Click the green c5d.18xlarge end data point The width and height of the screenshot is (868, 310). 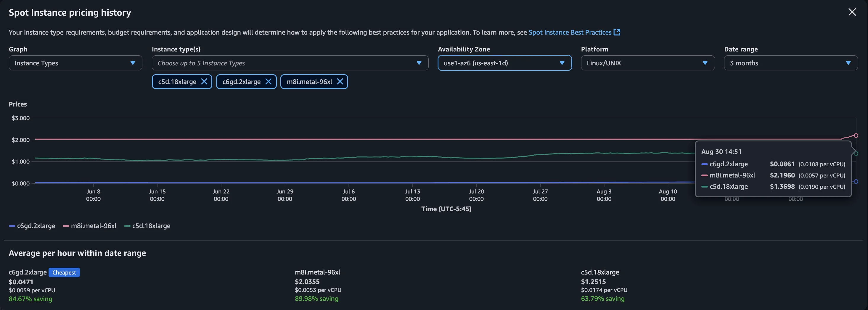pyautogui.click(x=856, y=154)
